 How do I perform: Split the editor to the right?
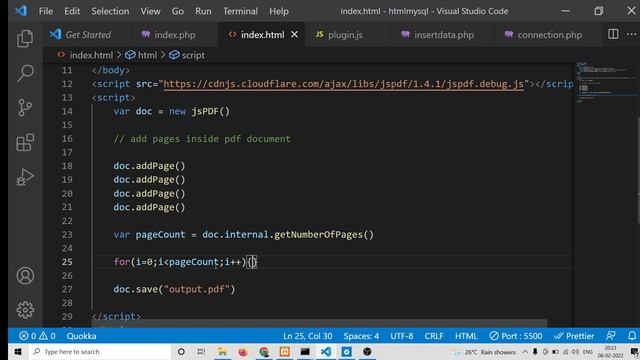point(613,34)
